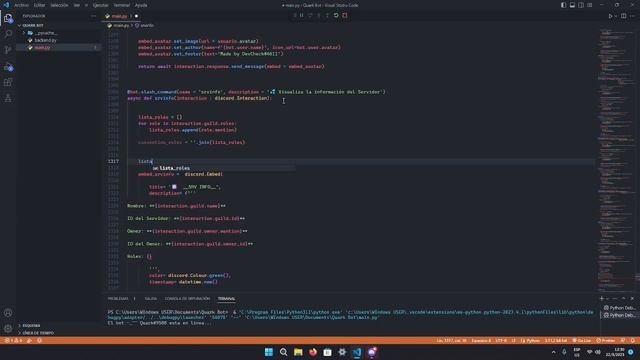Change UTF-8 encoding in status bar
The height and width of the screenshot is (360, 640).
pyautogui.click(x=501, y=340)
